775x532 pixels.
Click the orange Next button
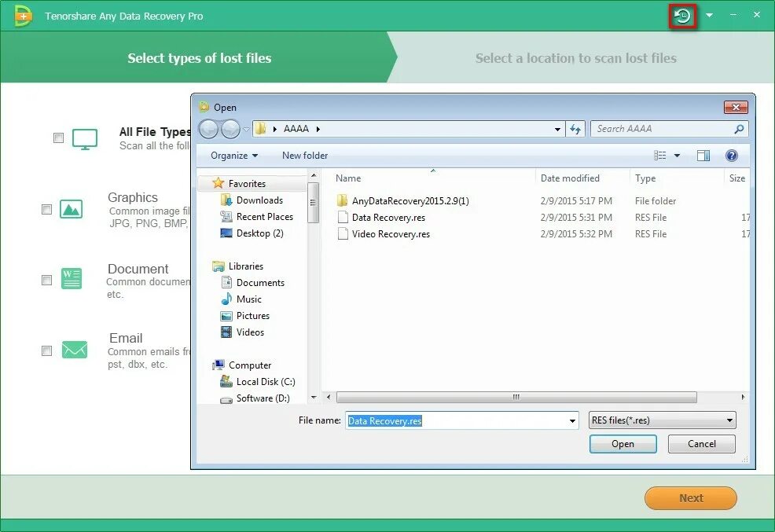pyautogui.click(x=690, y=498)
